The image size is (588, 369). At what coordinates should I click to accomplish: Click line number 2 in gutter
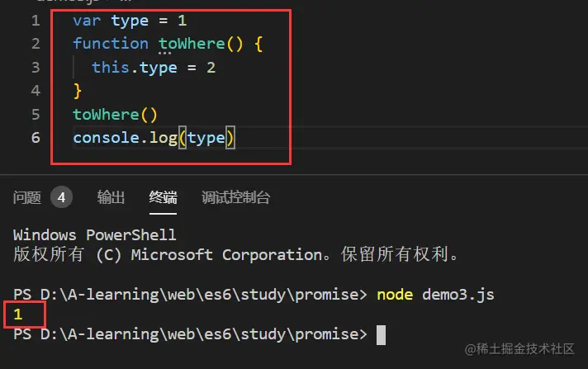(x=36, y=44)
